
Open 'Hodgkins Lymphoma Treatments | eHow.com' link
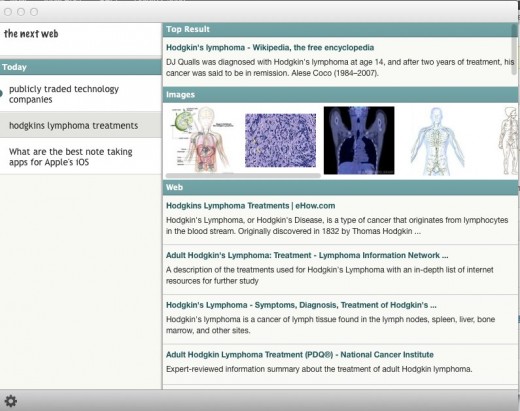click(x=250, y=206)
